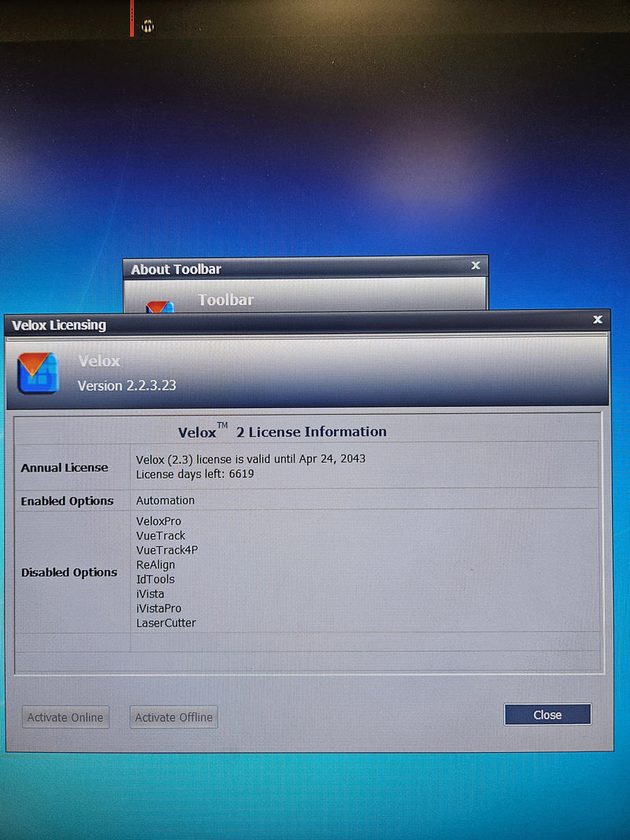The width and height of the screenshot is (630, 840).
Task: Click the 'LaserCutter' disabled option
Action: [x=166, y=623]
